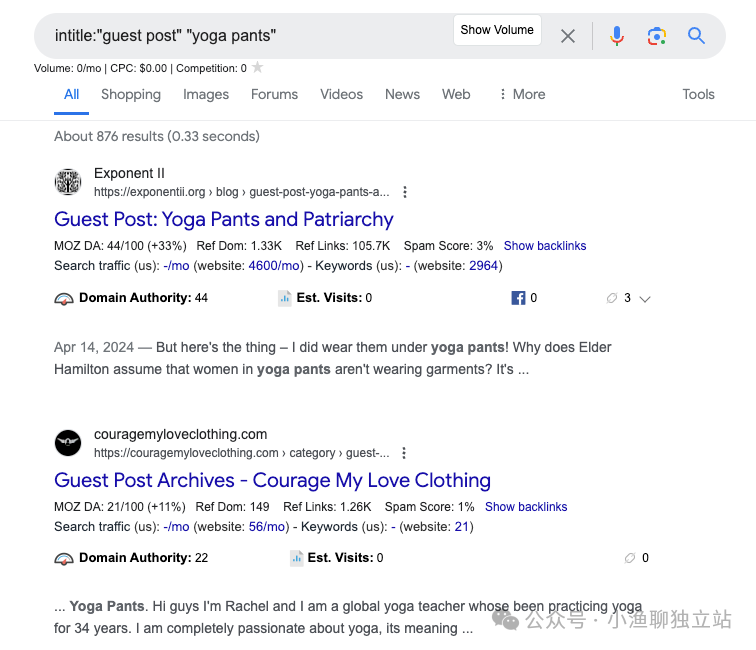
Task: Start voice search with the microphone icon
Action: click(x=617, y=36)
